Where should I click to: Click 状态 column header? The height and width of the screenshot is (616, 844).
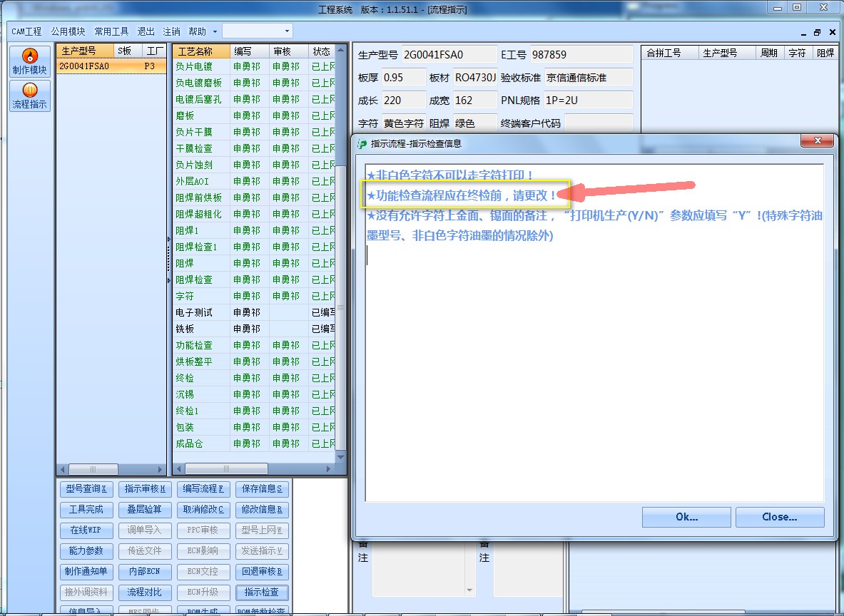[x=321, y=51]
